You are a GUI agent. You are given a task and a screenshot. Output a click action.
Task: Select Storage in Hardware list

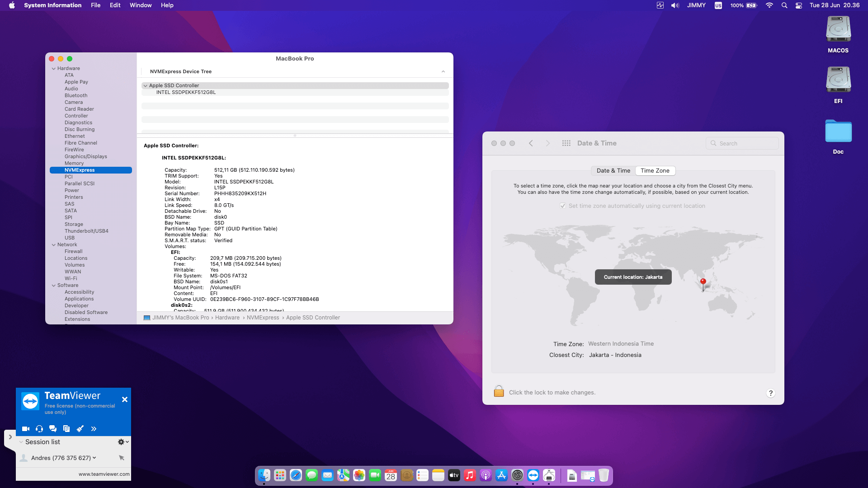74,224
